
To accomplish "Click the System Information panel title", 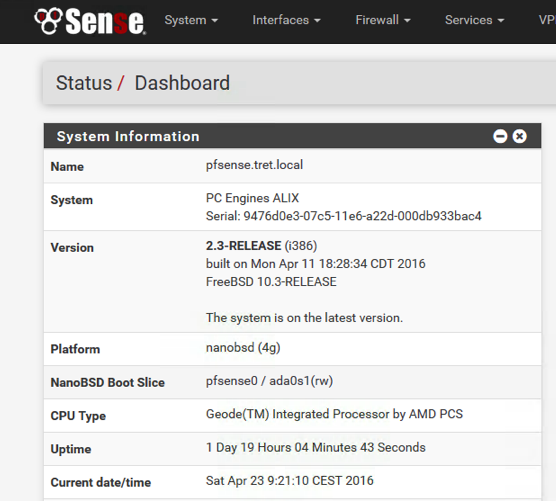I will 128,137.
